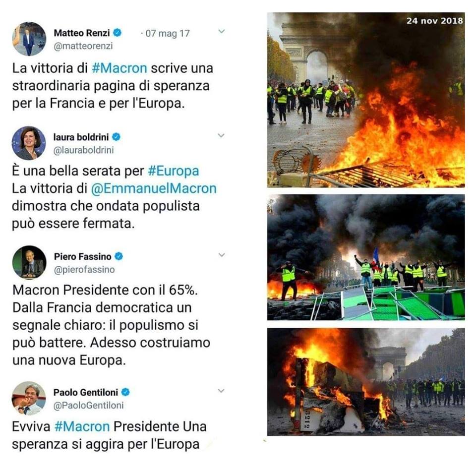Open the @matteorenzi handle
Image resolution: width=476 pixels, height=476 pixels.
[83, 46]
